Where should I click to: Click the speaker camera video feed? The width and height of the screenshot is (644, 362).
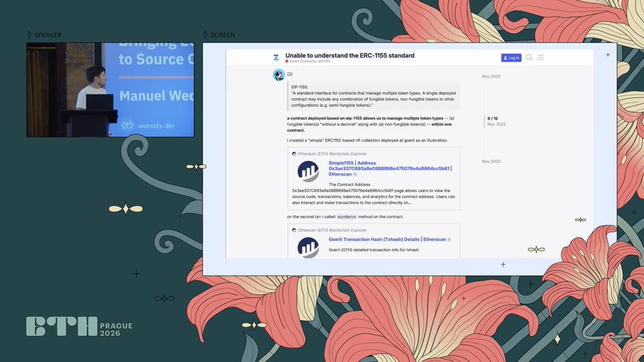point(110,90)
